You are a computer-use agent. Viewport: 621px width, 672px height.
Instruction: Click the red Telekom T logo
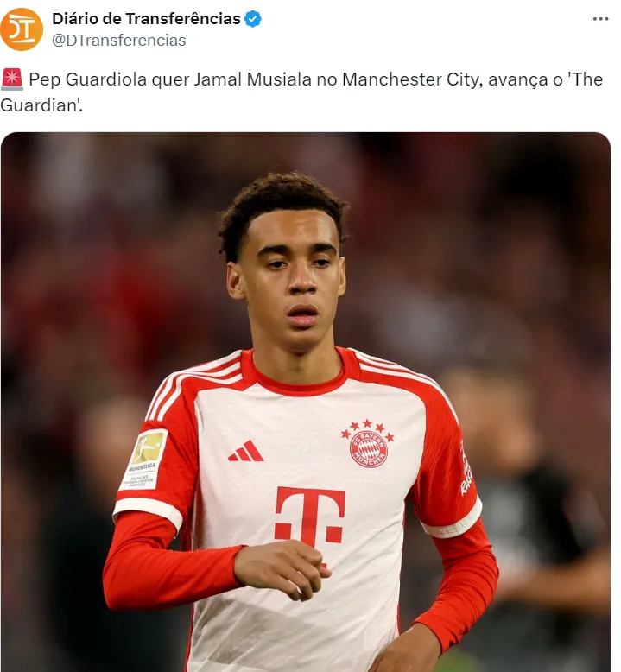(310, 517)
